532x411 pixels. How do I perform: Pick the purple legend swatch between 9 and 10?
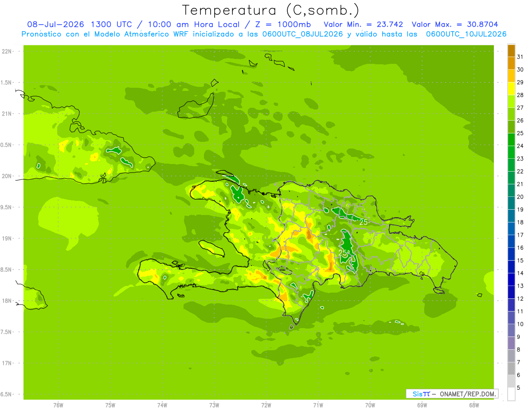pos(511,330)
